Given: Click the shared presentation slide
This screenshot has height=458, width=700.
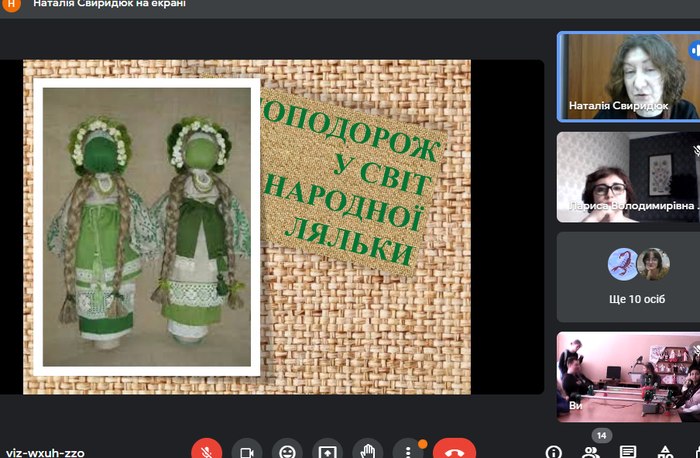Looking at the screenshot, I should point(246,227).
